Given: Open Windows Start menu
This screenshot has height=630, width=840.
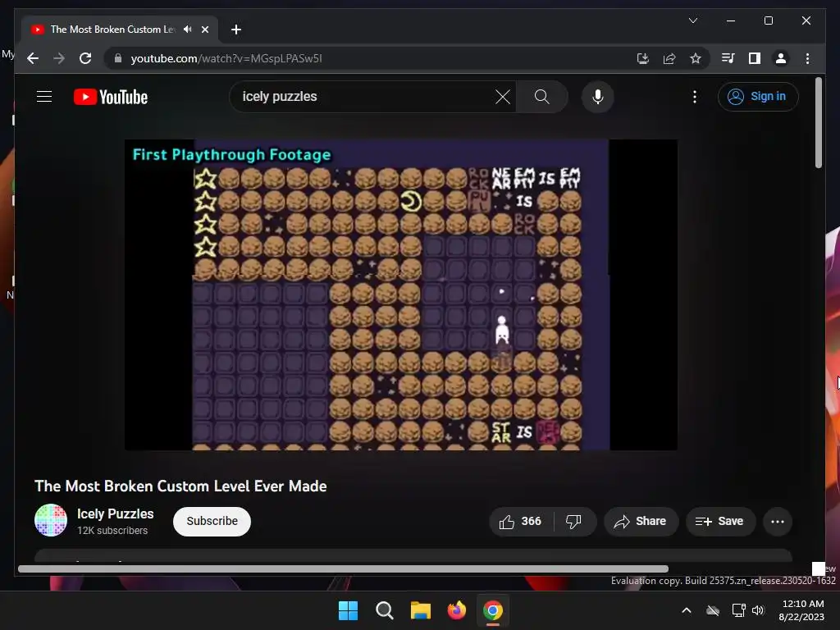Looking at the screenshot, I should click(348, 610).
